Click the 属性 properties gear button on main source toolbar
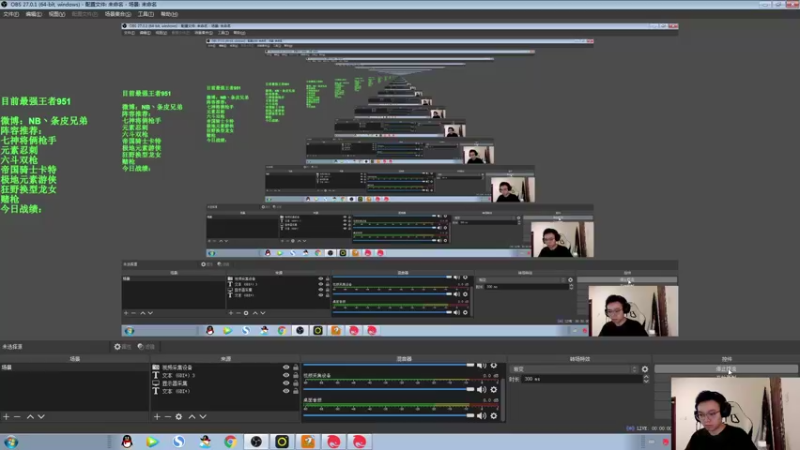Image resolution: width=800 pixels, height=450 pixels. click(x=122, y=346)
